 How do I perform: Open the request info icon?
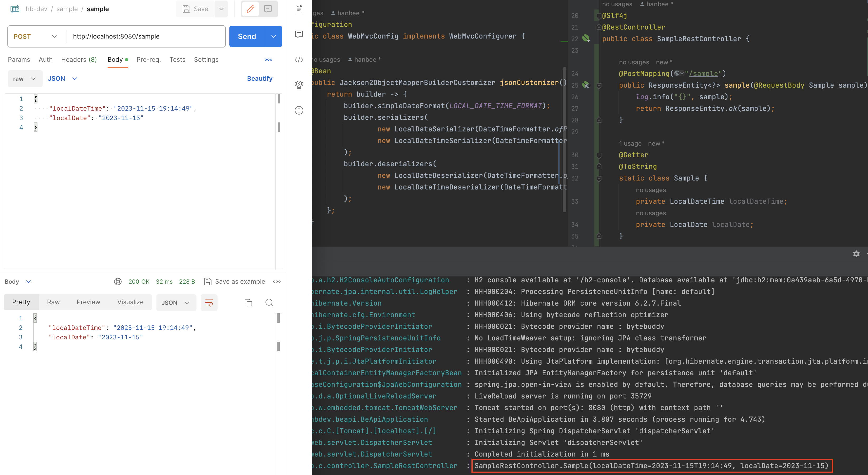point(299,110)
